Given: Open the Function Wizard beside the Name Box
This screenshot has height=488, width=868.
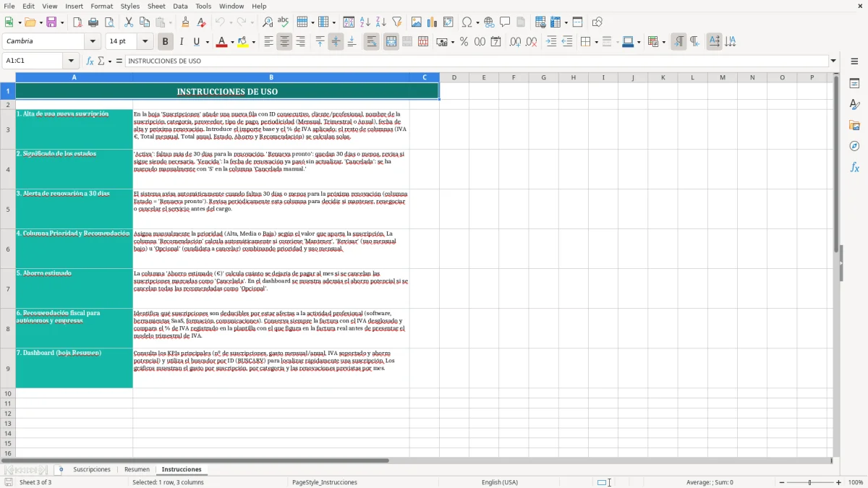Looking at the screenshot, I should pyautogui.click(x=90, y=61).
